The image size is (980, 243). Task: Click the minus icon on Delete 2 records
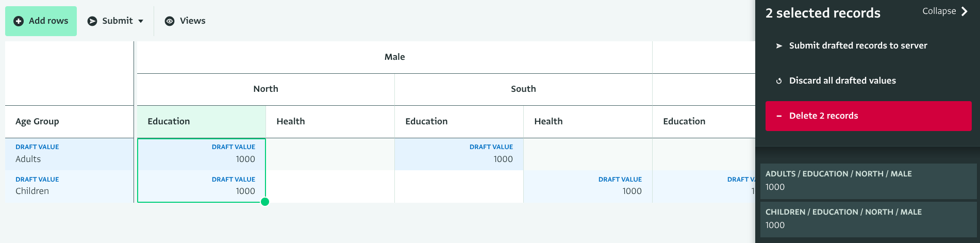pos(779,116)
